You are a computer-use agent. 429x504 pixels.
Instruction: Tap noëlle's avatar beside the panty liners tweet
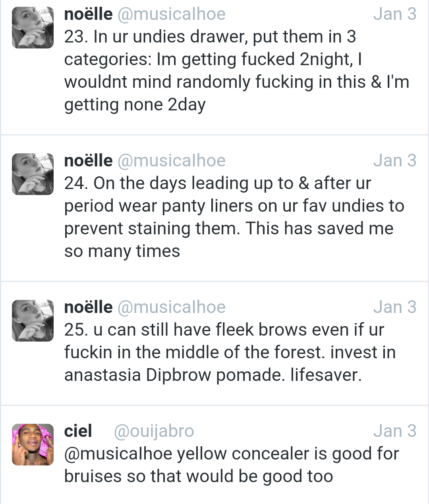pyautogui.click(x=33, y=174)
